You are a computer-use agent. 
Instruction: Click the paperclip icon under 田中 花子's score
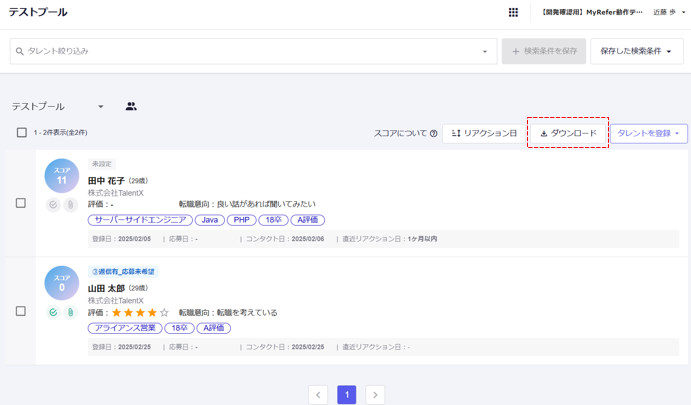[70, 205]
